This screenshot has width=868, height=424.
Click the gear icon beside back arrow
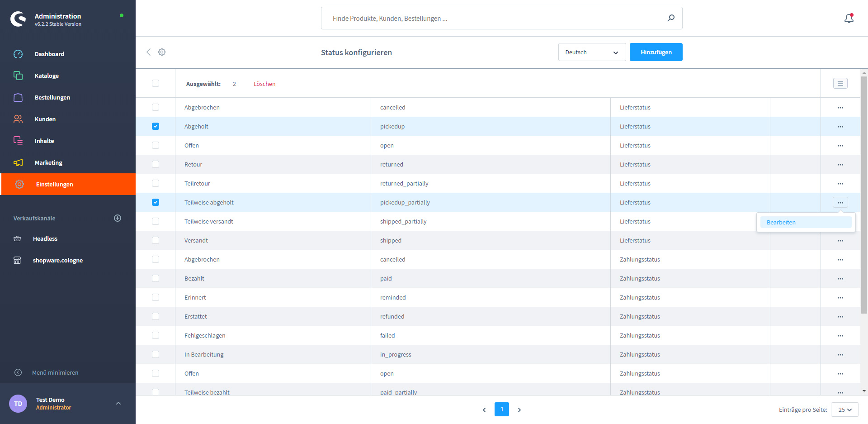click(x=162, y=52)
